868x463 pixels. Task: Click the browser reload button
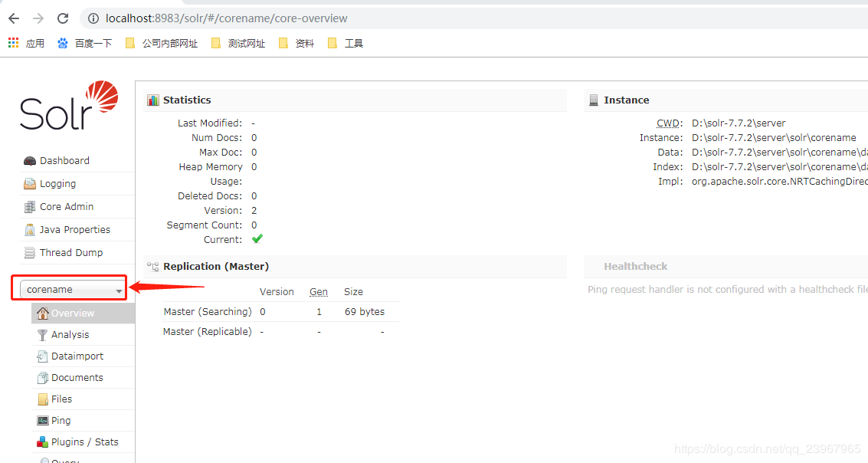click(x=63, y=18)
